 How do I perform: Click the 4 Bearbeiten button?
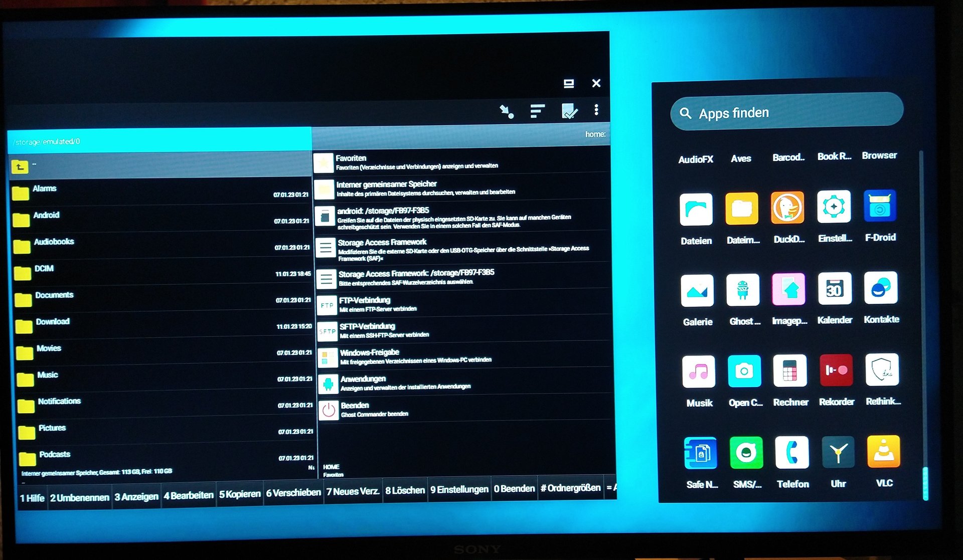coord(189,495)
